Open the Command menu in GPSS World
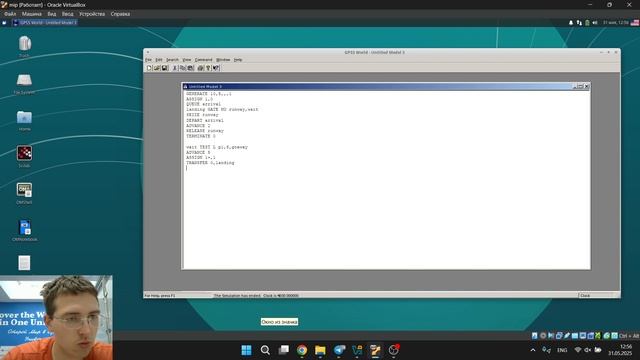The image size is (640, 360). click(x=203, y=60)
